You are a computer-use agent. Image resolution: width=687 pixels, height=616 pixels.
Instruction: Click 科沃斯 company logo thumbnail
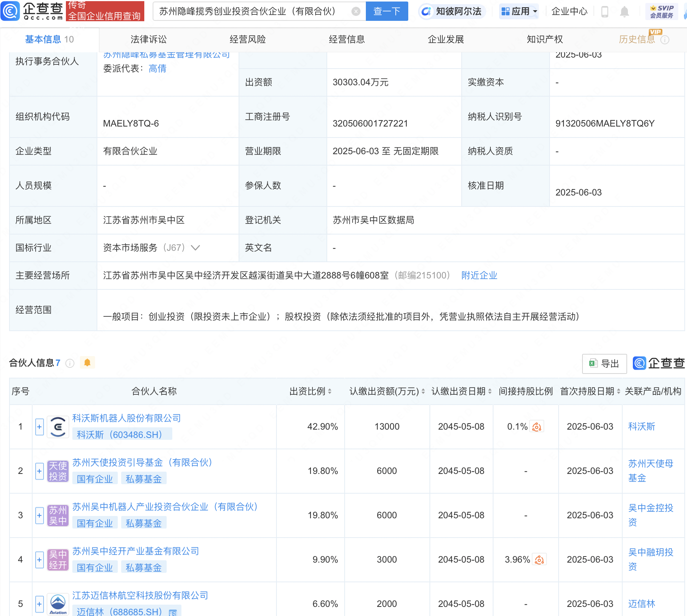58,427
